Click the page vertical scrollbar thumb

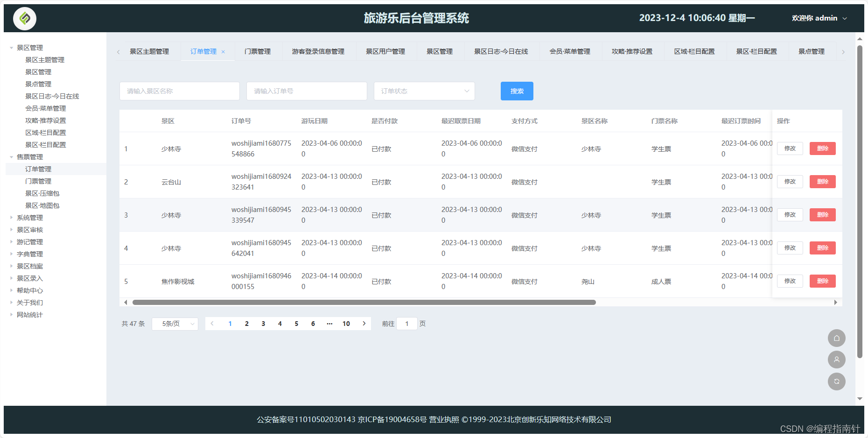(860, 202)
